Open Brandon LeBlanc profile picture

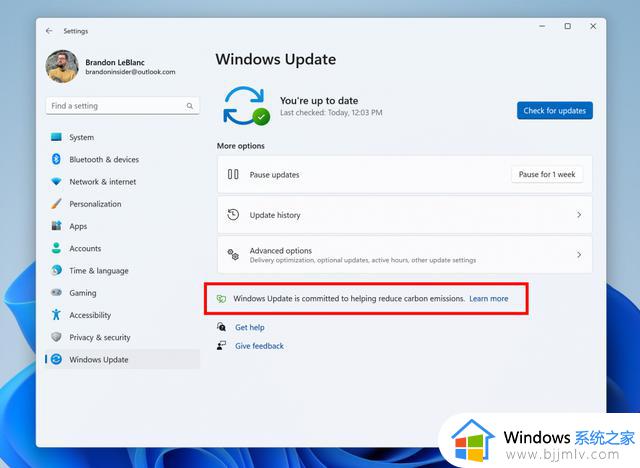[x=62, y=67]
